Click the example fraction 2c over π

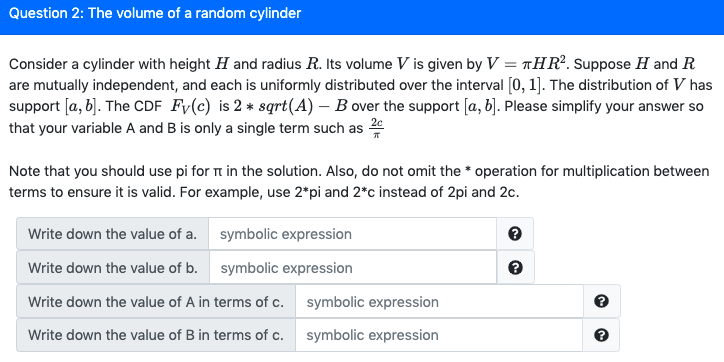pyautogui.click(x=376, y=128)
